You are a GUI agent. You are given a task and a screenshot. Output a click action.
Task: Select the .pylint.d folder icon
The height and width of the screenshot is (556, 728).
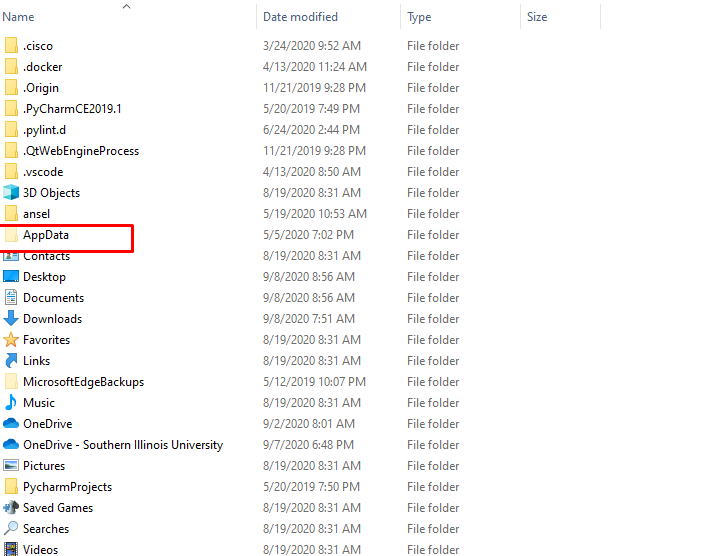coord(11,130)
